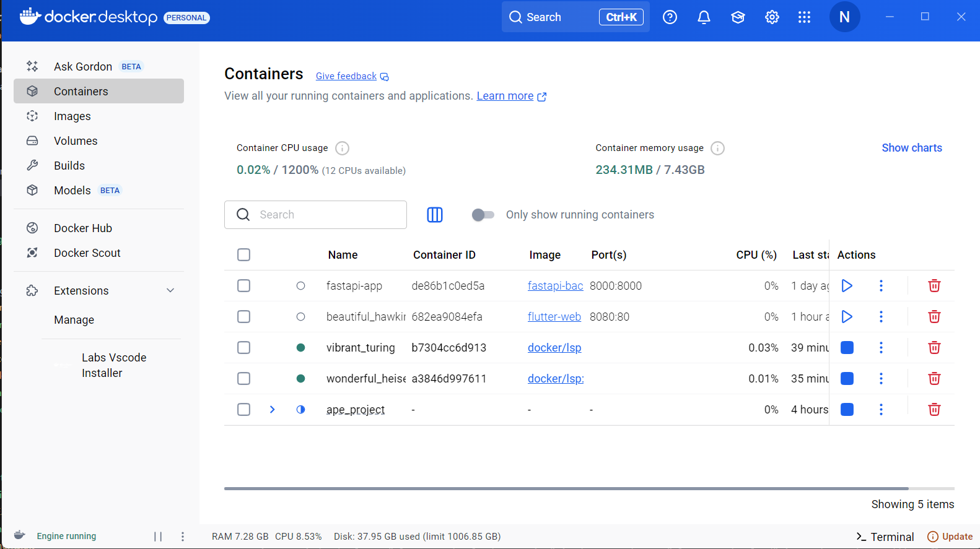Stop the wonderful_heisenberg container
Image resolution: width=980 pixels, height=549 pixels.
(847, 378)
